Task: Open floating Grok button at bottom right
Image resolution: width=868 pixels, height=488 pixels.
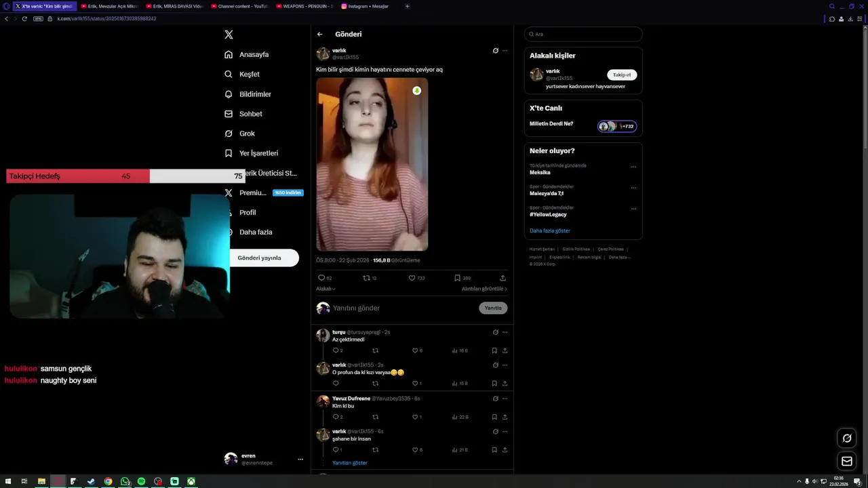Action: click(846, 438)
